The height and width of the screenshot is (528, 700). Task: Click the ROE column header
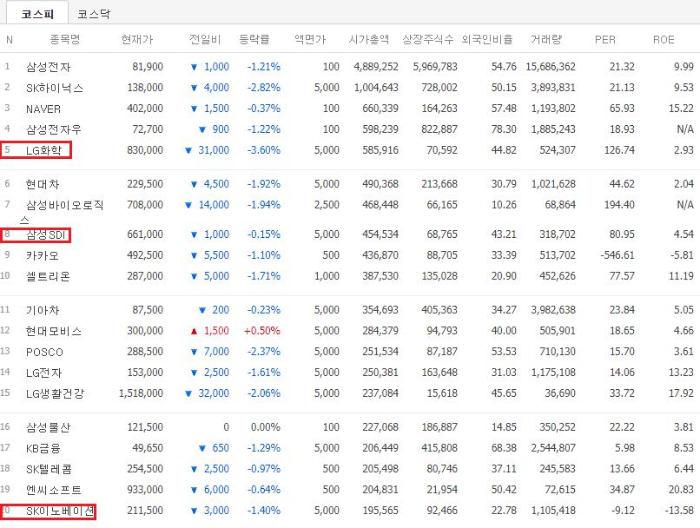click(663, 40)
